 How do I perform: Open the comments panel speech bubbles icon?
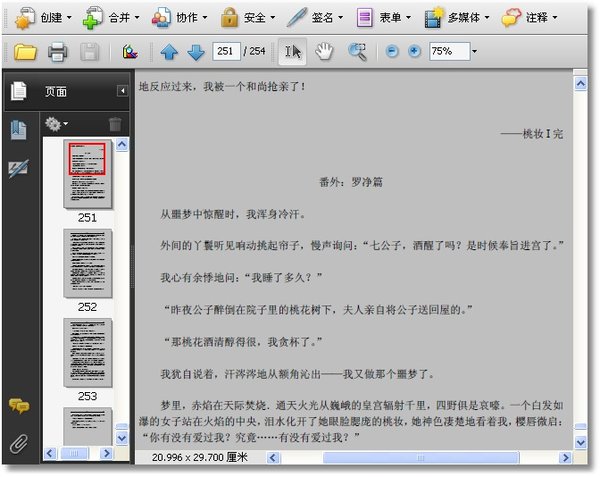pos(19,406)
